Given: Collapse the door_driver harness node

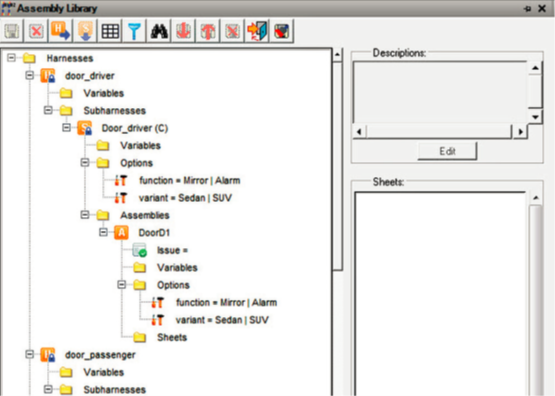Looking at the screenshot, I should pyautogui.click(x=30, y=75).
